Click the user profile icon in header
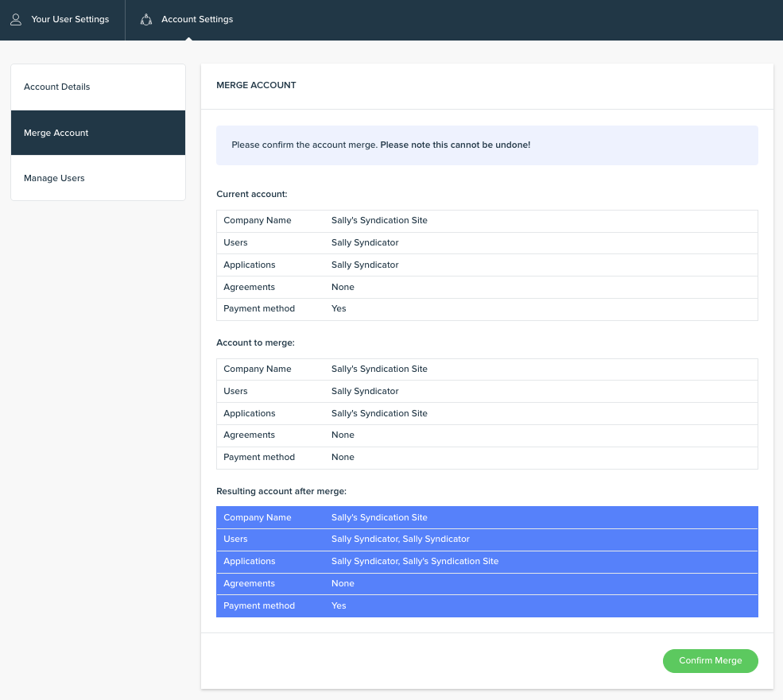 pos(16,20)
